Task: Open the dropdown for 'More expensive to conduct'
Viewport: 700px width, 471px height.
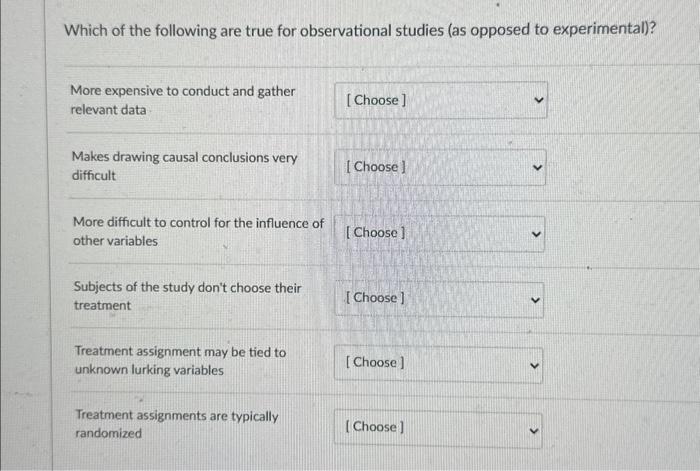Action: [441, 100]
